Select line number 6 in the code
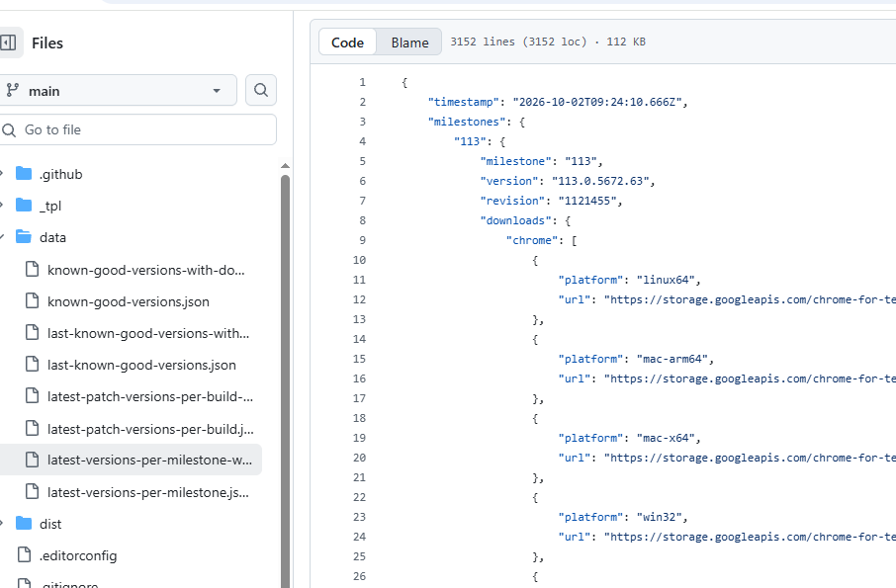The width and height of the screenshot is (896, 588). point(362,181)
